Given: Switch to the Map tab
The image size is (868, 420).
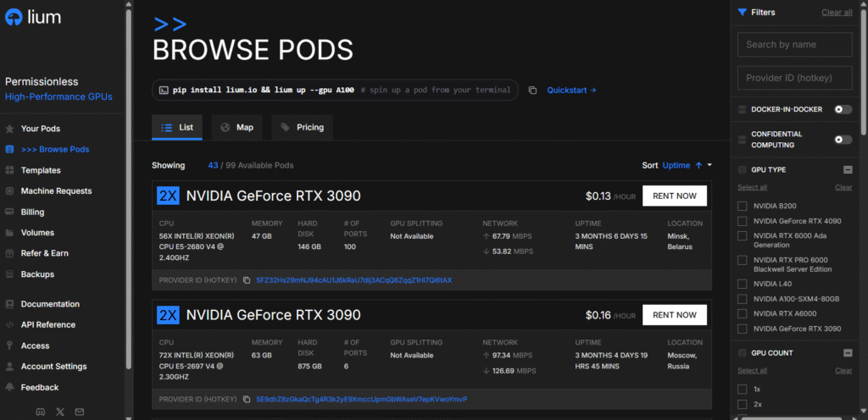Looking at the screenshot, I should pos(236,128).
